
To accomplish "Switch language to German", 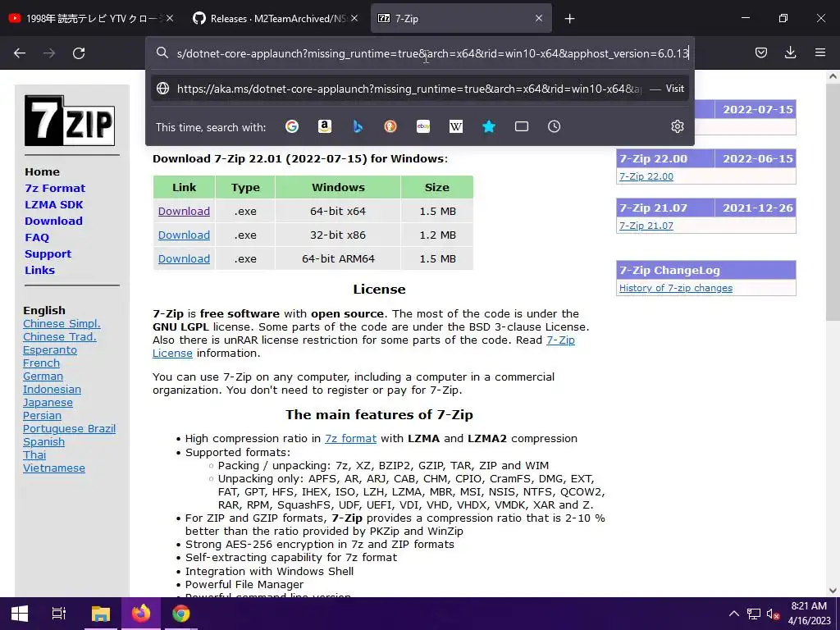I will pos(43,376).
